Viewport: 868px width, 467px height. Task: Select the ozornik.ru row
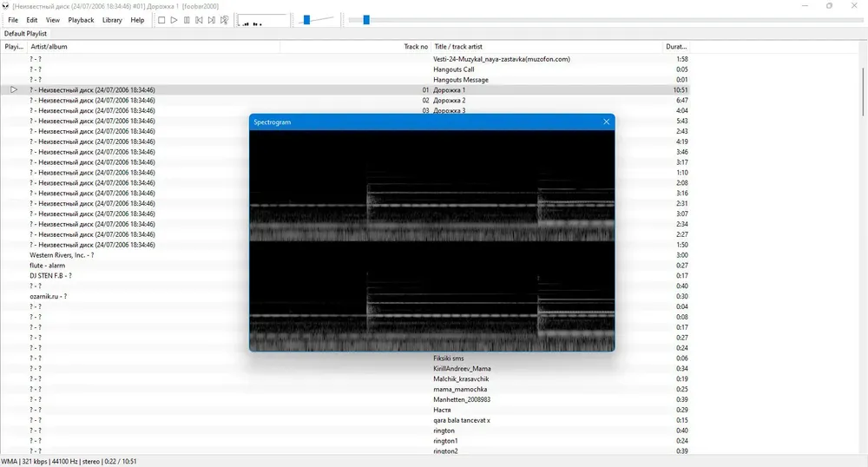pyautogui.click(x=48, y=297)
